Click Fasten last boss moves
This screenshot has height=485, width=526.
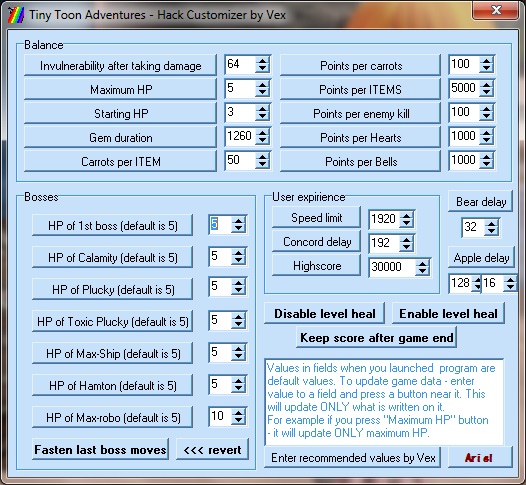pyautogui.click(x=100, y=449)
